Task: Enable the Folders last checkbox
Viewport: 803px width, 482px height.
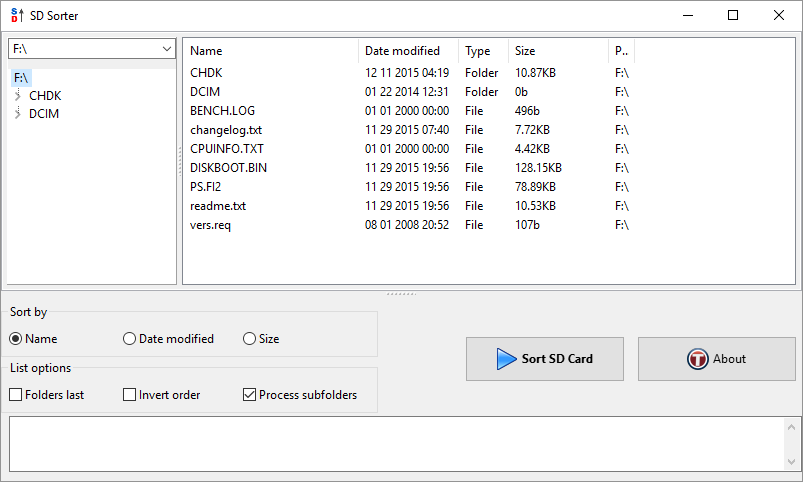Action: coord(16,395)
